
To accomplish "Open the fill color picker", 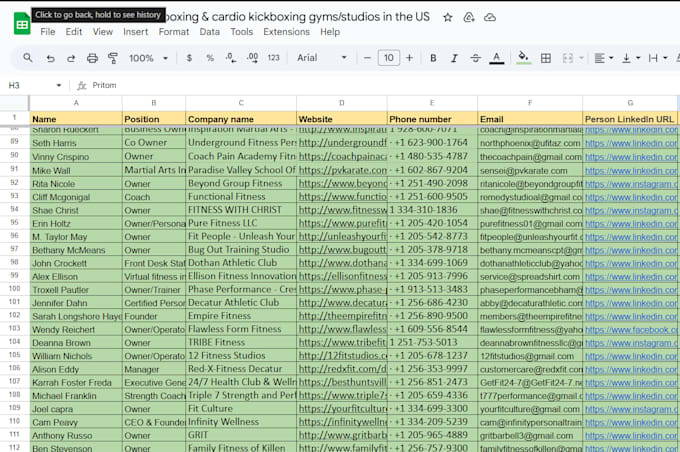I will click(523, 58).
